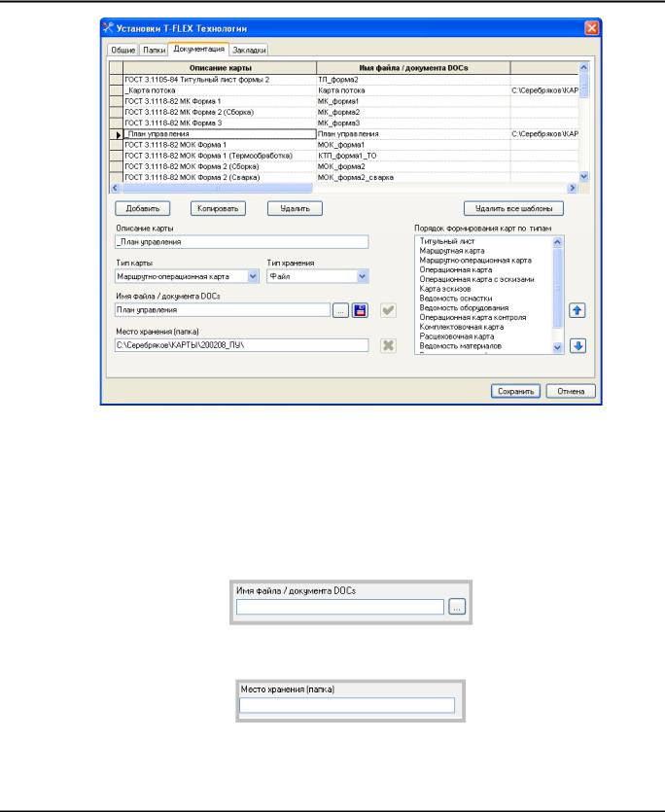Click Удалить все шаблоны button
Image resolution: width=665 pixels, height=812 pixels.
coord(513,209)
